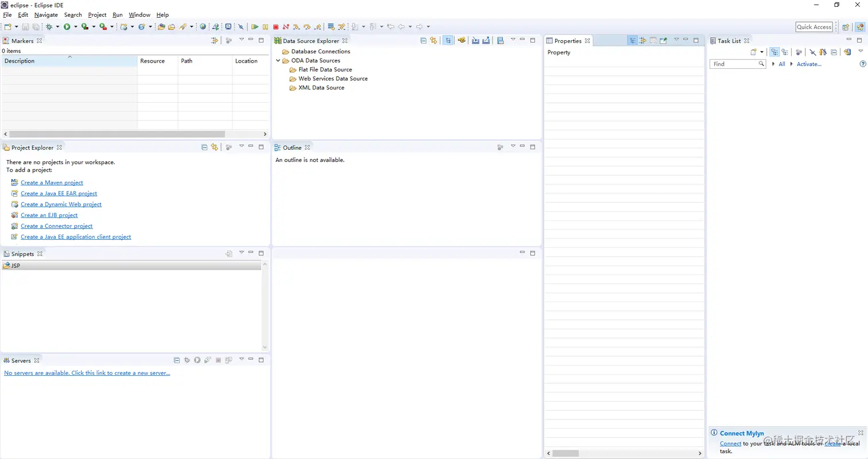This screenshot has width=868, height=459.
Task: Click the New wizard toolbar icon
Action: click(8, 27)
